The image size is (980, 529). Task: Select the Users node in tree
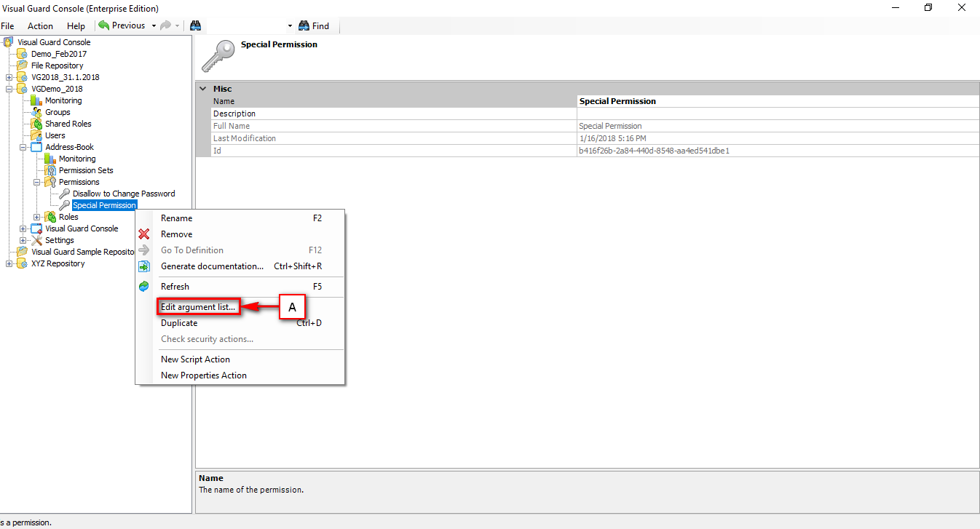point(55,135)
